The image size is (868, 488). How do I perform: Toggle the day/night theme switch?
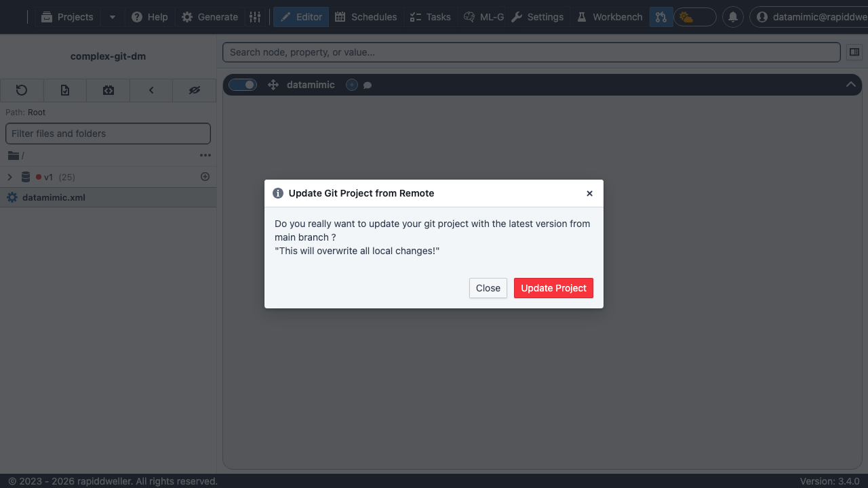point(695,17)
